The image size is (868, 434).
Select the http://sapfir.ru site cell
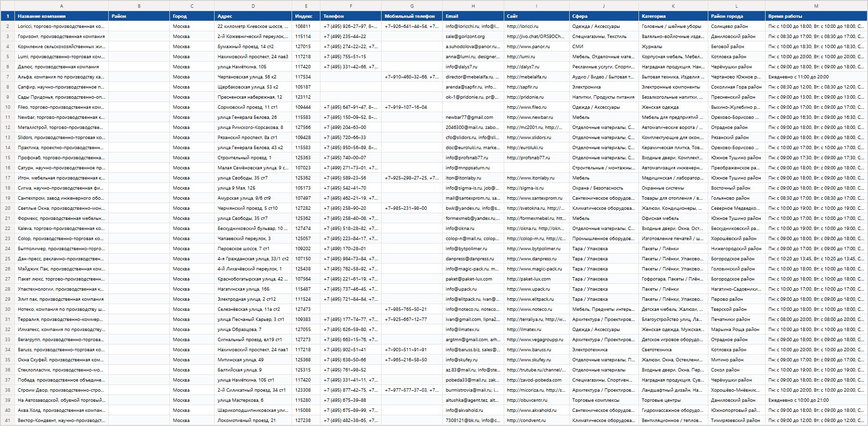[x=536, y=87]
